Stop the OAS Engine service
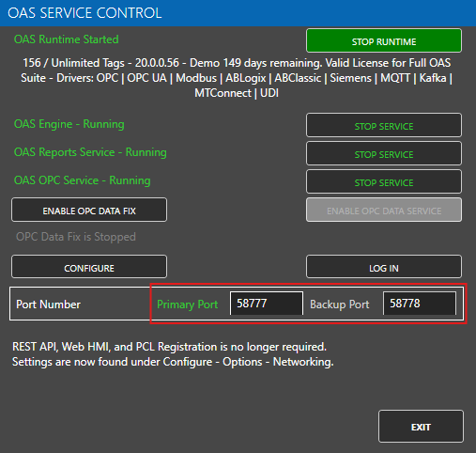Screen dimensions: 476x453 (384, 125)
